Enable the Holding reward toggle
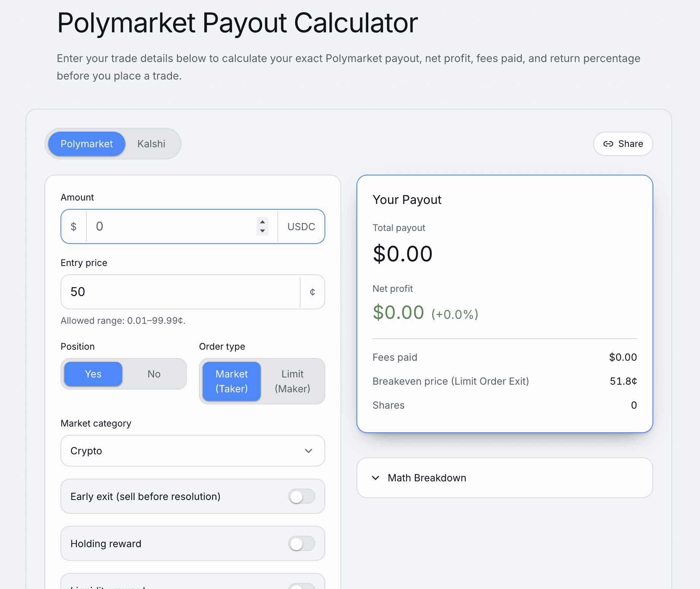 [x=302, y=544]
